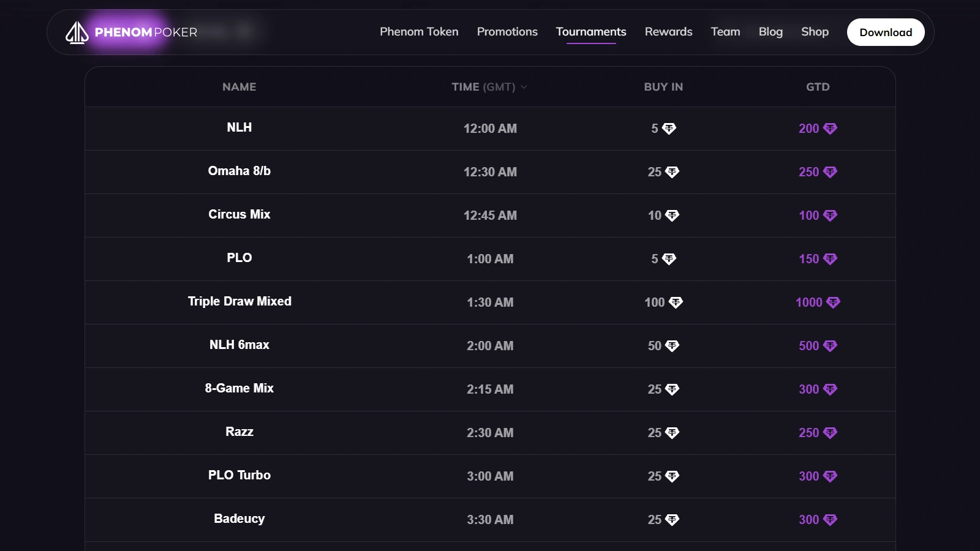Click the 3:30 AM start time
Screen dimensions: 980x551
490,520
